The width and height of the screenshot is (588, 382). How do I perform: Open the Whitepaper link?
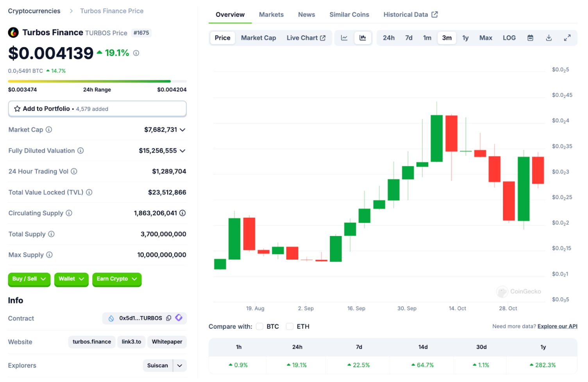point(167,342)
